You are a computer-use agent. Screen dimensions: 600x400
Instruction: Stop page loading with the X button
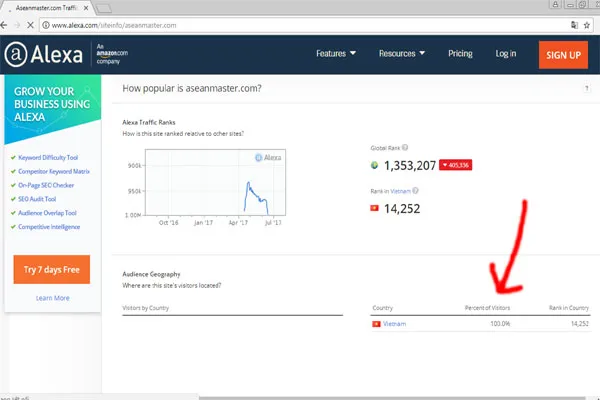coord(31,25)
